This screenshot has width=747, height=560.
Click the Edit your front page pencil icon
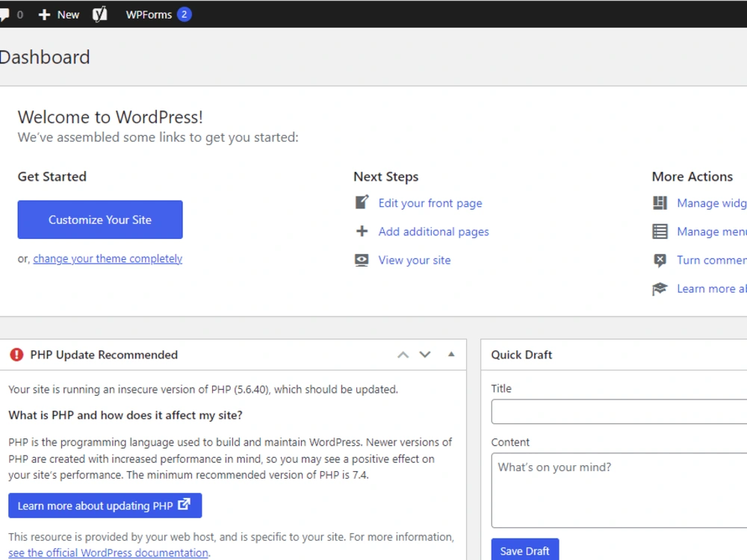tap(362, 202)
